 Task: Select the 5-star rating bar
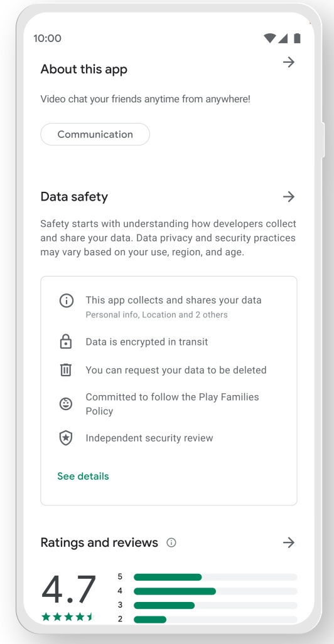(215, 577)
